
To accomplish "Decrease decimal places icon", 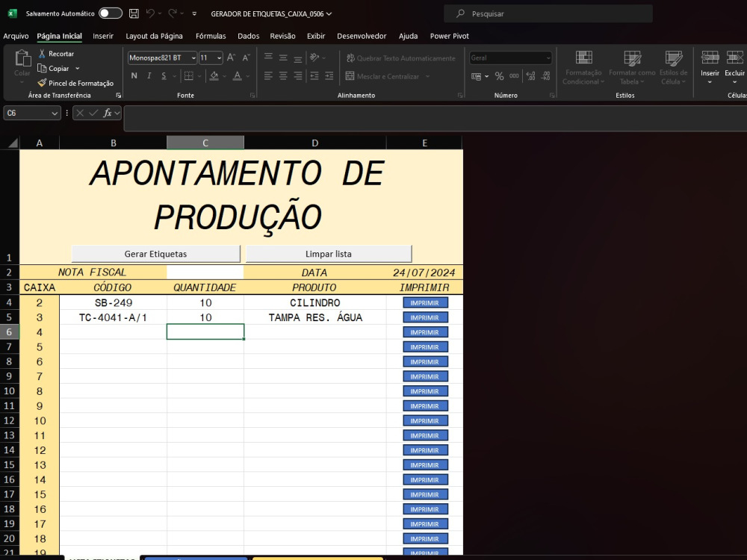I will 546,75.
